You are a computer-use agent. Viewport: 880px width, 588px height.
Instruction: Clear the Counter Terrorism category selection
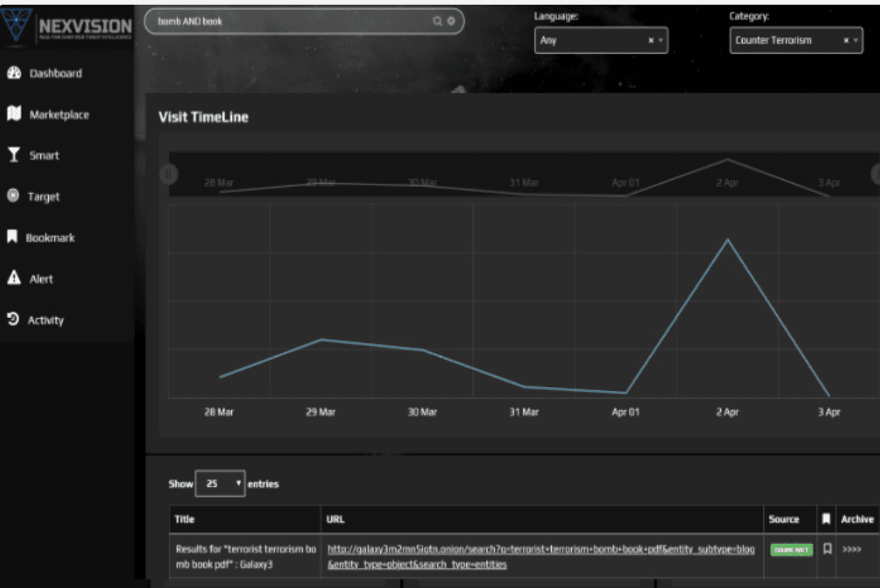(x=846, y=40)
